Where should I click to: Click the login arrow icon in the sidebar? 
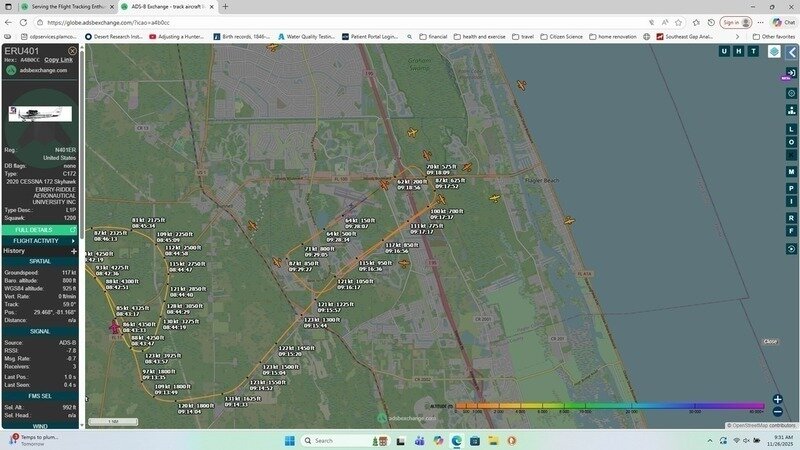point(791,73)
